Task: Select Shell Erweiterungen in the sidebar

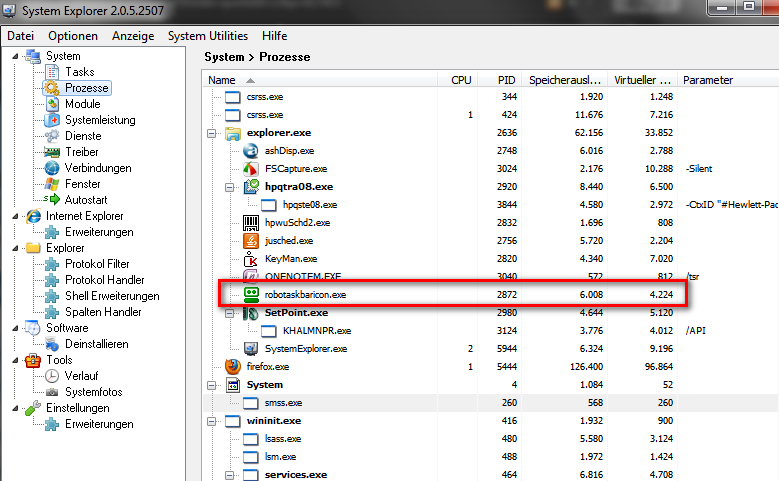Action: tap(112, 296)
